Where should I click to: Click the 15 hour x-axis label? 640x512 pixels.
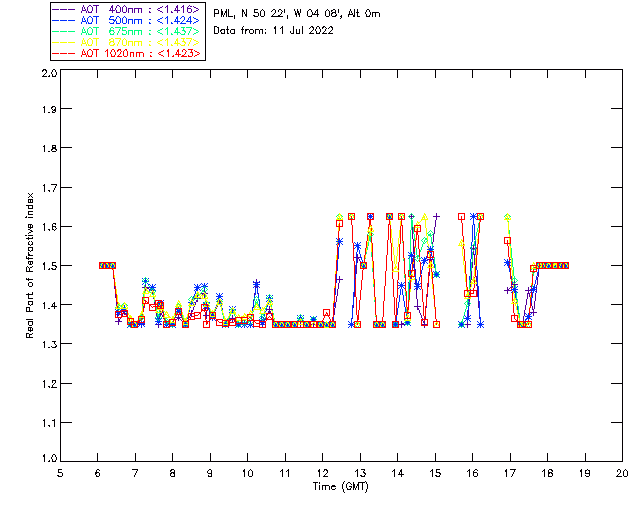435,473
